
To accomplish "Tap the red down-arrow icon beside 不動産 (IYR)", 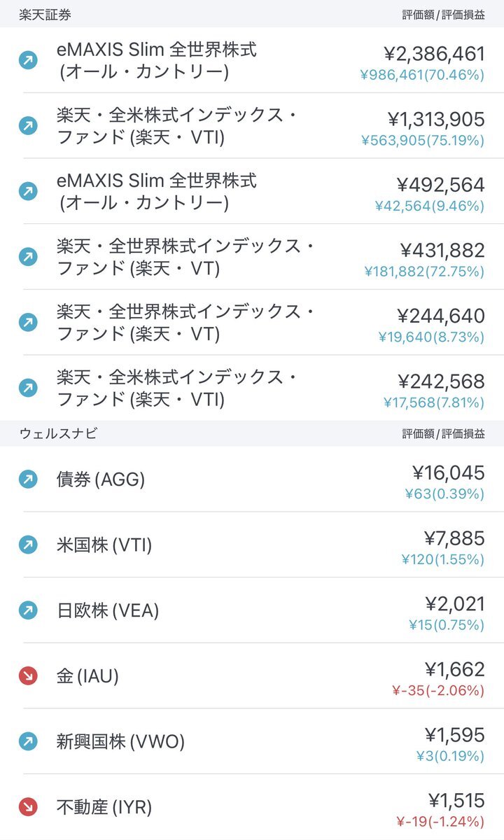I will (x=28, y=807).
